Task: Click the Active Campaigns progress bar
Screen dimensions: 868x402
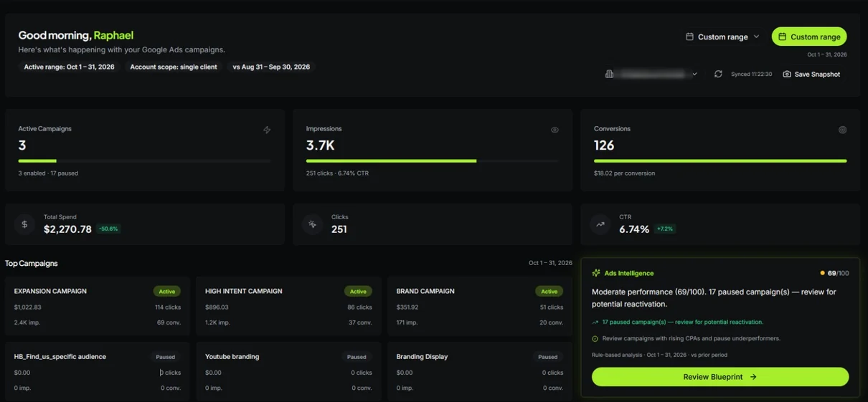Action: point(144,161)
